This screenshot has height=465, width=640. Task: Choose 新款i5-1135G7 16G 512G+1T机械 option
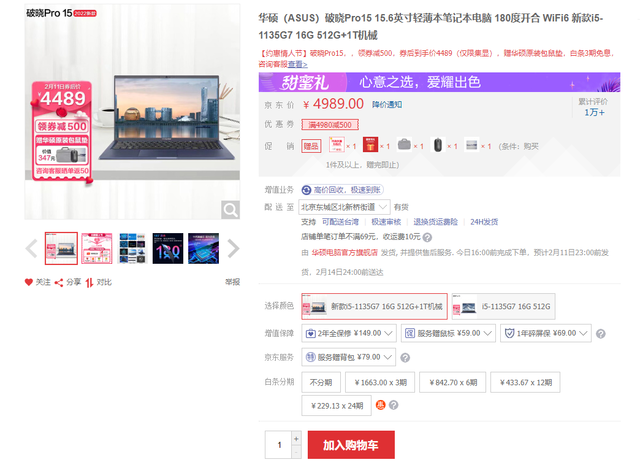374,306
